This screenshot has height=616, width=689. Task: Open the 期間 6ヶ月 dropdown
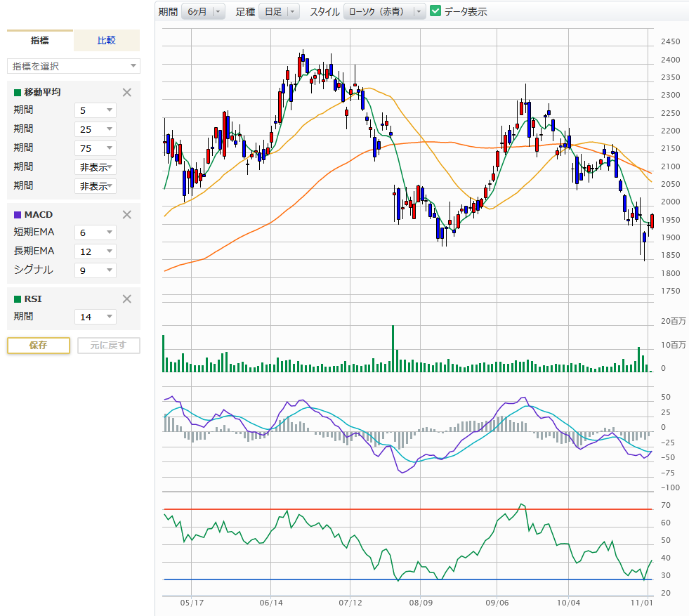tap(203, 11)
